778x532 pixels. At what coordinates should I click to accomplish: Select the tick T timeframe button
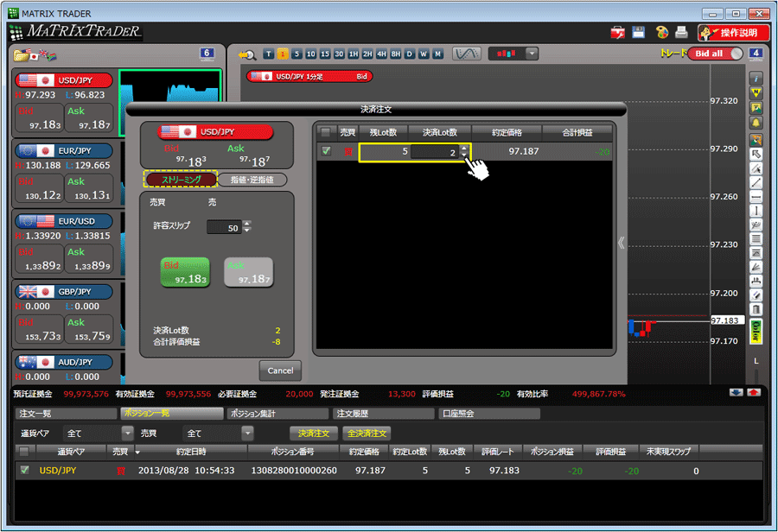[269, 54]
